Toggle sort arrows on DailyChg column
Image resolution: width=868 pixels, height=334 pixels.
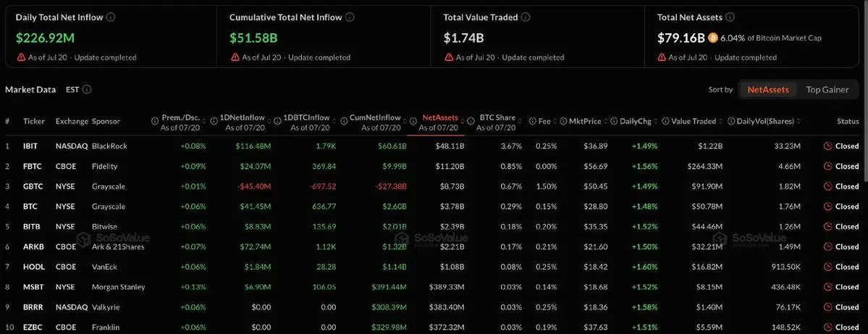(x=657, y=121)
